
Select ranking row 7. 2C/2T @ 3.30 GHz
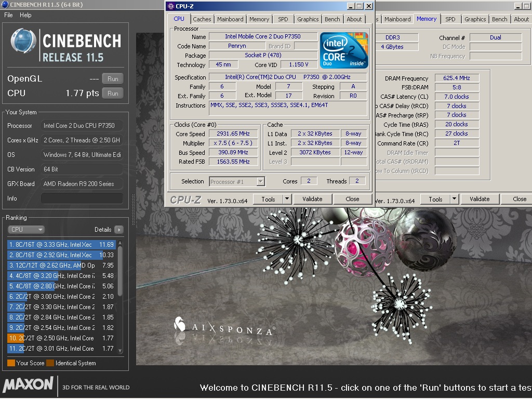(x=61, y=307)
